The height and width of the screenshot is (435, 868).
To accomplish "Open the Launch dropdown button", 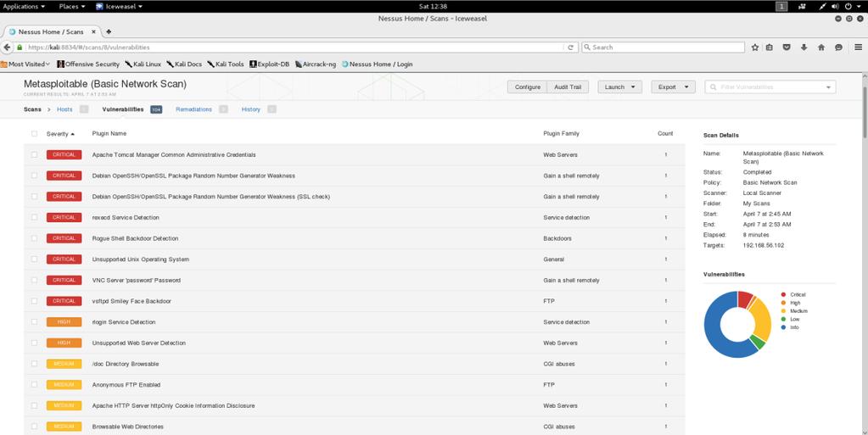I will (x=619, y=86).
